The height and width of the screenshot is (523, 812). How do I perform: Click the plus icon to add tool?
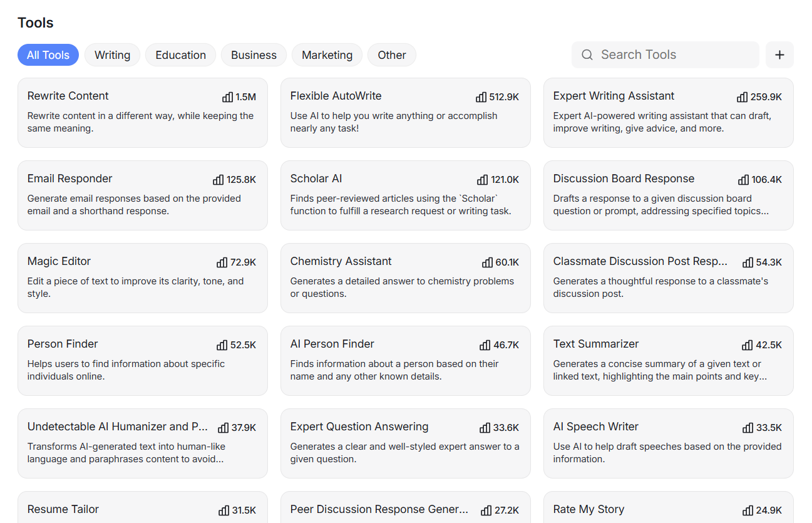(779, 55)
